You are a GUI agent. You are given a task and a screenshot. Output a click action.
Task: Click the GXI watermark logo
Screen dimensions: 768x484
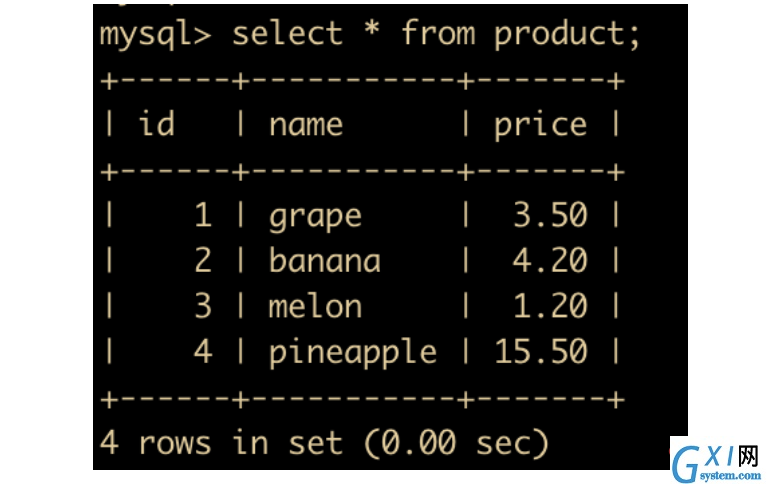pos(715,461)
